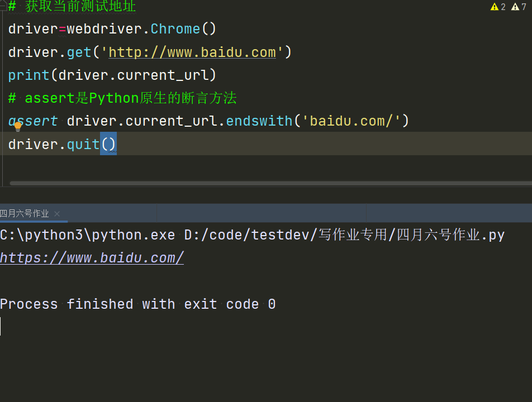The image size is (532, 402).
Task: Click the yellow lightbulb quick-fix icon
Action: point(17,127)
